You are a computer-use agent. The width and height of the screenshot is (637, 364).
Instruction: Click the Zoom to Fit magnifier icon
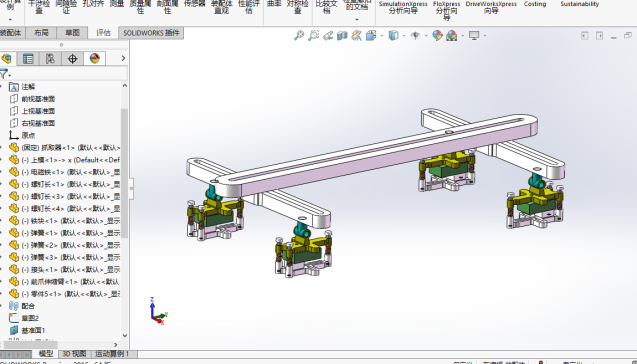(299, 36)
